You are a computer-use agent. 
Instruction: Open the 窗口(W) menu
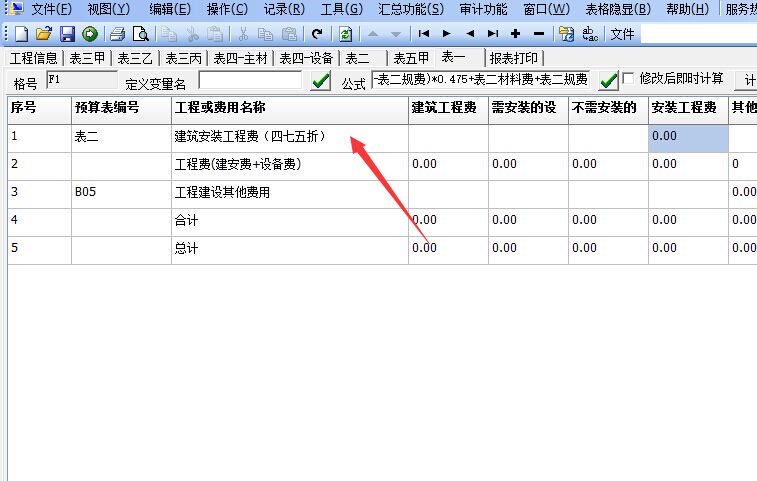(547, 9)
